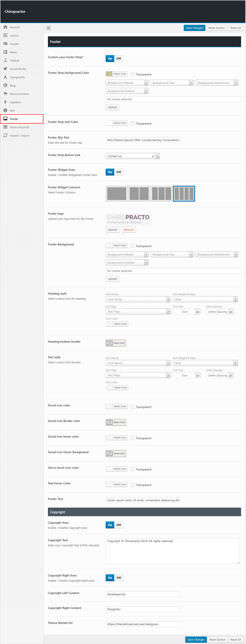Viewport: 246px width, 644px height.
Task: Click the expand-all sections icon beside Save Changes
Action: pyautogui.click(x=48, y=28)
